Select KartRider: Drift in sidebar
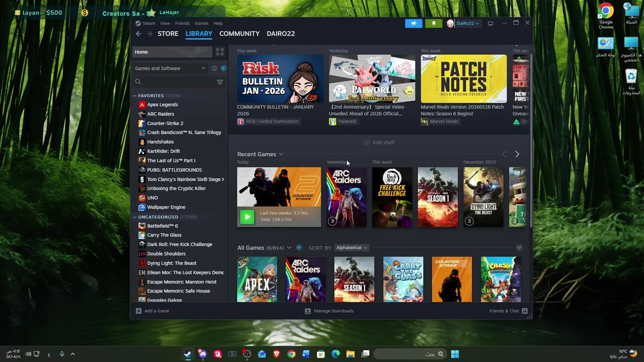 click(x=164, y=151)
